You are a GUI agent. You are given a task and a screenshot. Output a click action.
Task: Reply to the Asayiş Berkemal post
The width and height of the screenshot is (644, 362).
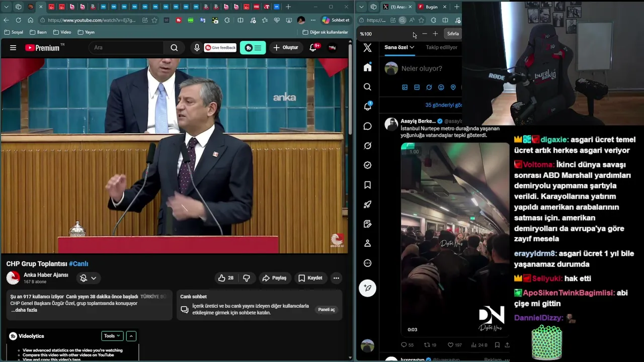(407, 345)
